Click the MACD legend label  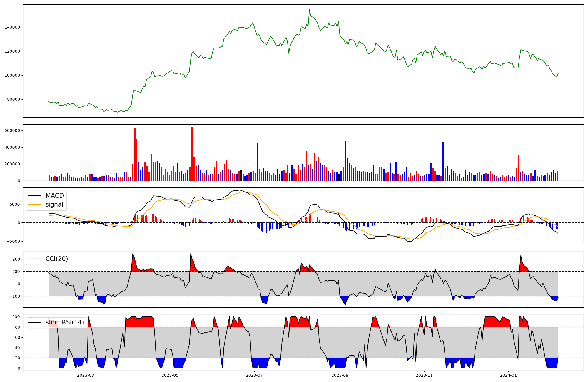(54, 196)
